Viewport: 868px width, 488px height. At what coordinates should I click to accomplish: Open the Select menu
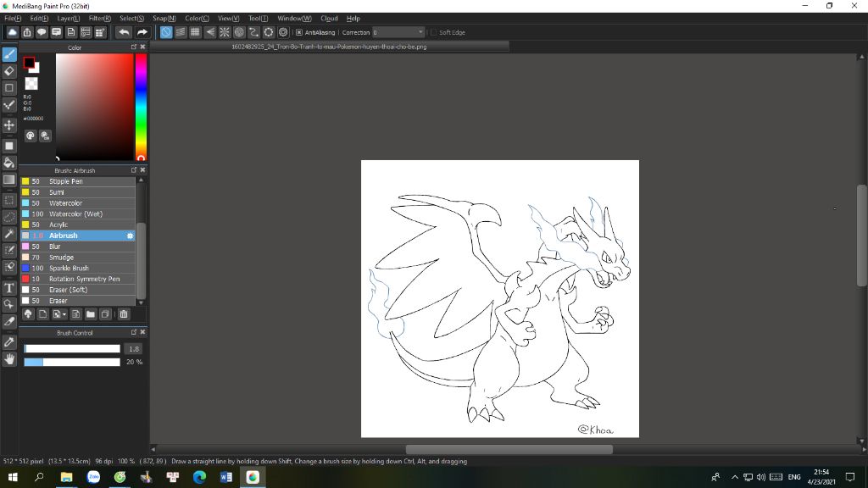coord(131,19)
